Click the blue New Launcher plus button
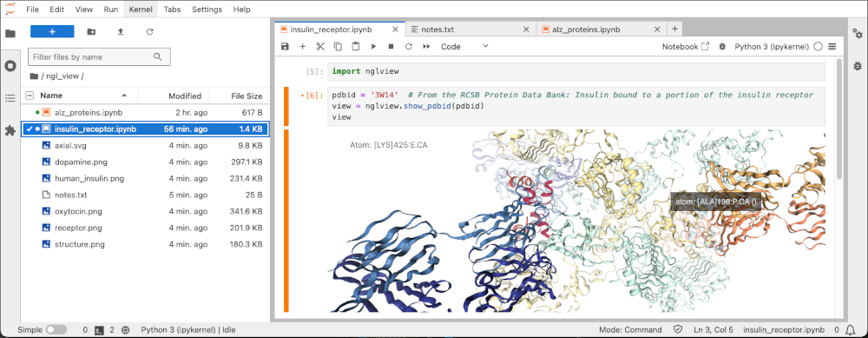868x338 pixels. (52, 31)
